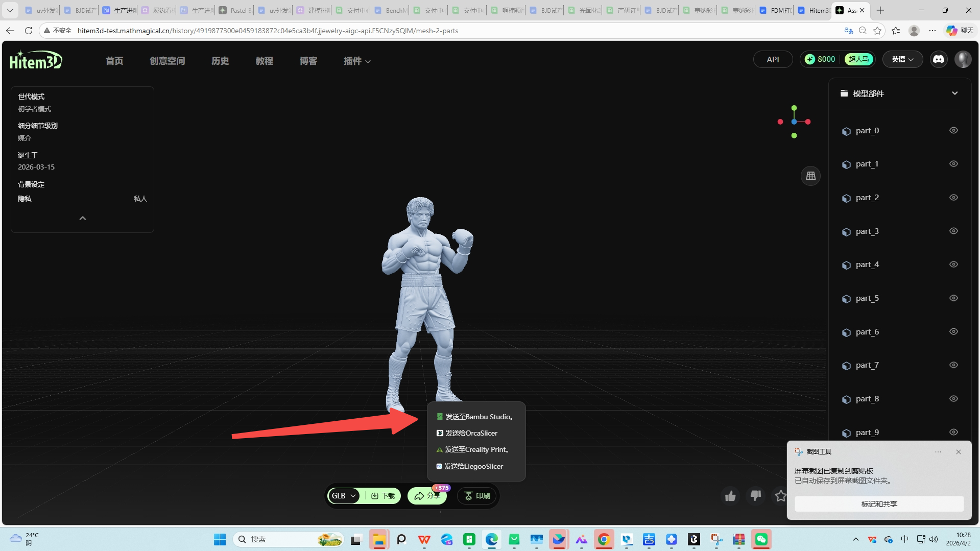This screenshot has height=551, width=980.
Task: Open the Discord icon in the header
Action: [x=938, y=59]
